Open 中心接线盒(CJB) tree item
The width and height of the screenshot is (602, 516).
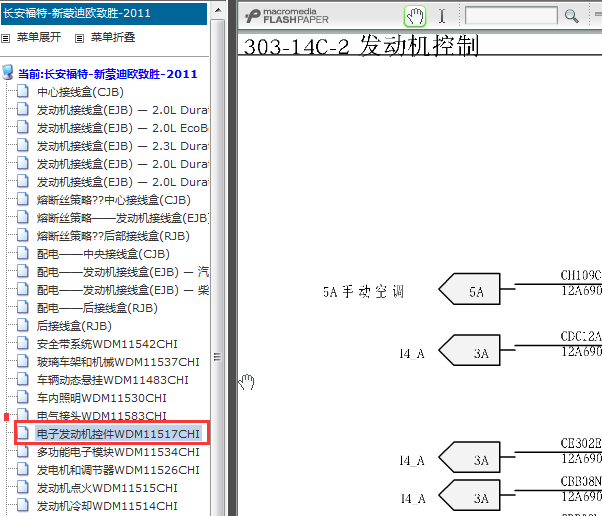click(x=80, y=92)
